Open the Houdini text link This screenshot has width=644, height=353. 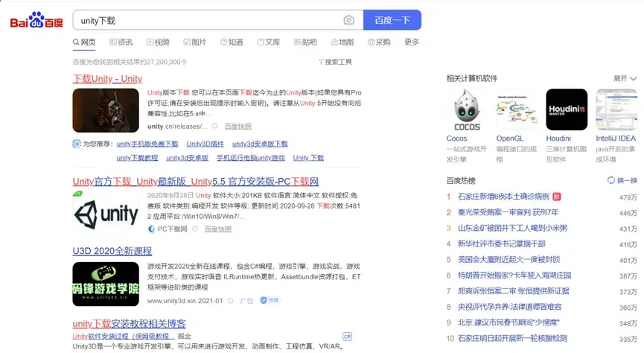[558, 139]
